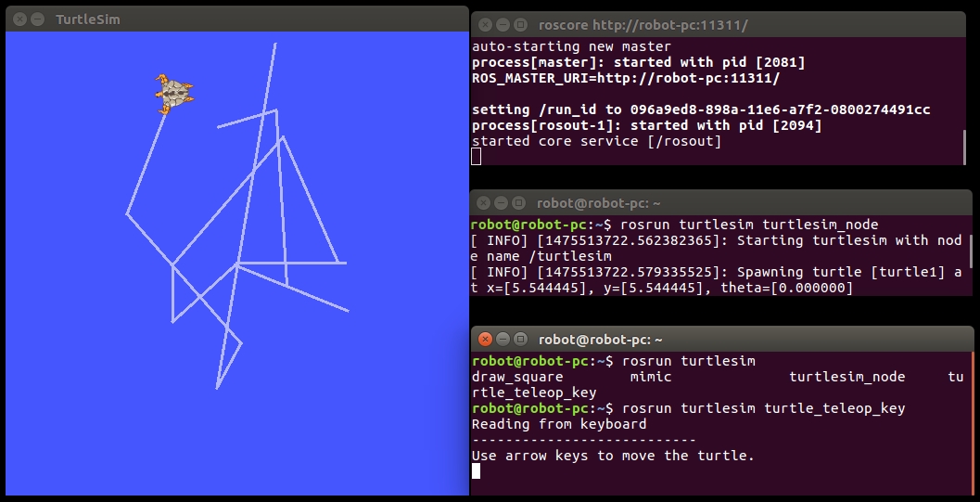Click the 'Starting turtlesim with node' info line

click(717, 240)
